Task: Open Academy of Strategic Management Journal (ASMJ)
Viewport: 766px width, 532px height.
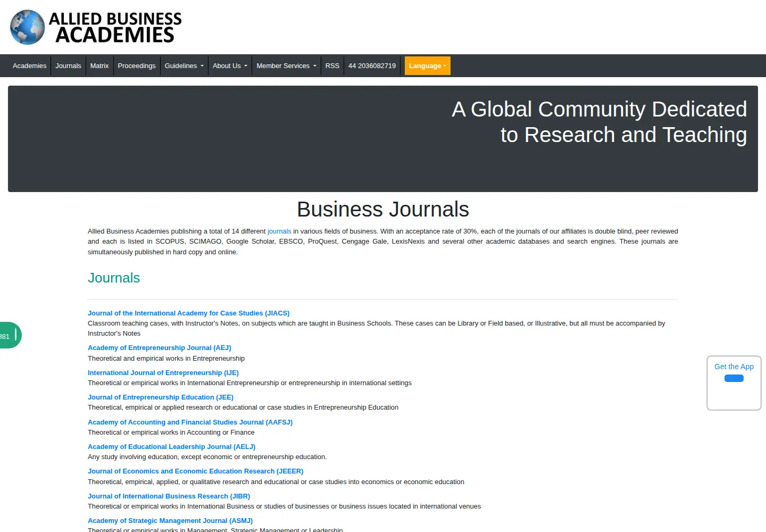Action: (170, 521)
